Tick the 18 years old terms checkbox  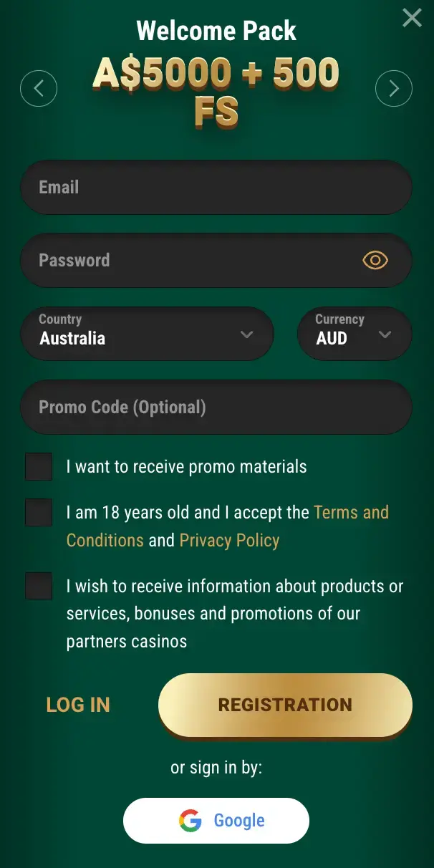pos(39,513)
